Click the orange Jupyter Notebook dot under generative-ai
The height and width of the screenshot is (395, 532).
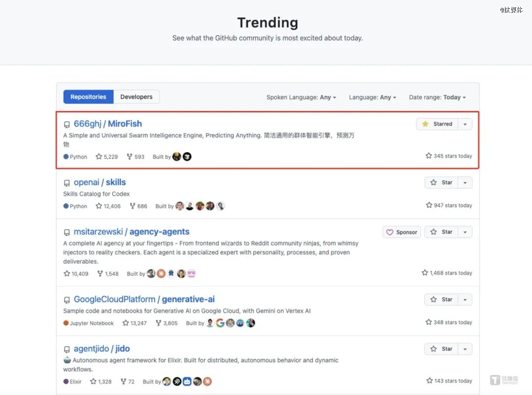click(66, 323)
